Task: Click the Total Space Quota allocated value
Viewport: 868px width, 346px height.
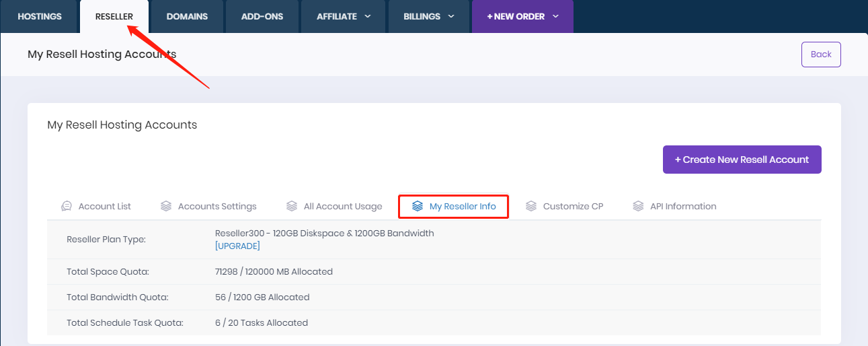Action: 274,271
